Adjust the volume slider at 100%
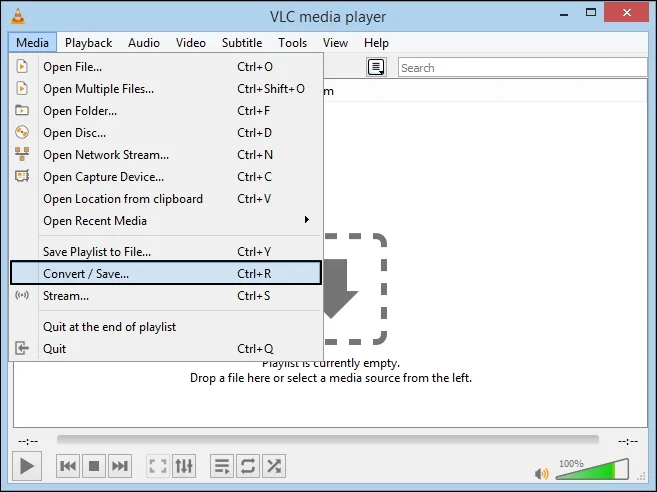 pos(592,470)
